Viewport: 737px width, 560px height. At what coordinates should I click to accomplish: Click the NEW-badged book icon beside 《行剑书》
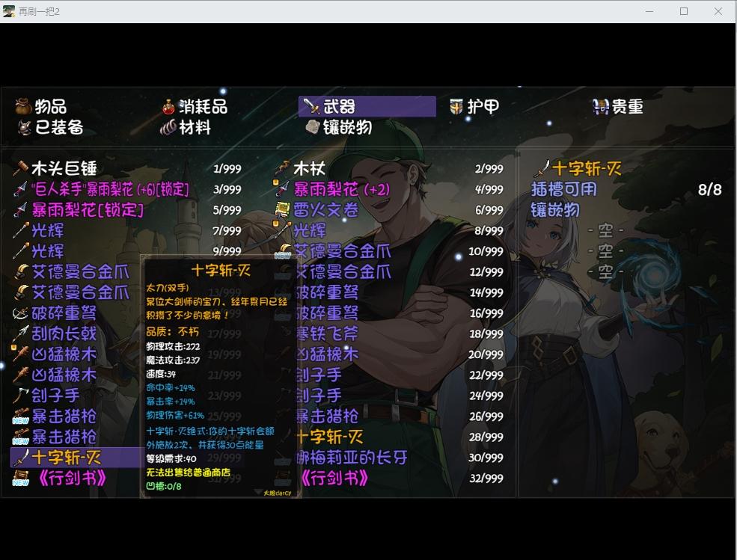21,479
